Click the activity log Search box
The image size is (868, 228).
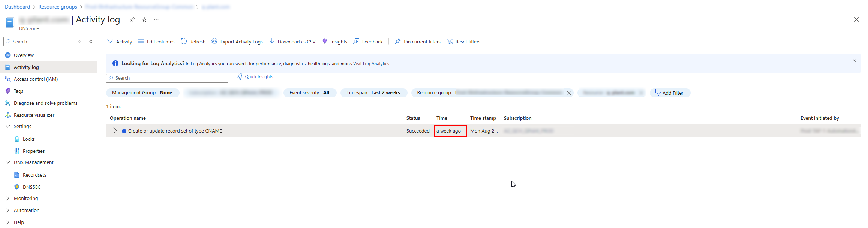(x=167, y=78)
